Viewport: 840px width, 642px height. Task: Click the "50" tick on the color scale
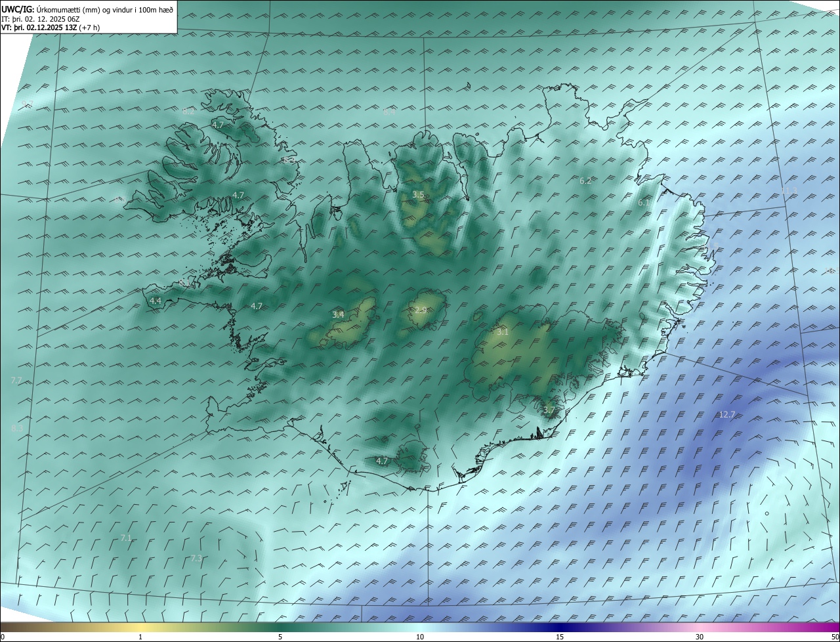pos(835,637)
